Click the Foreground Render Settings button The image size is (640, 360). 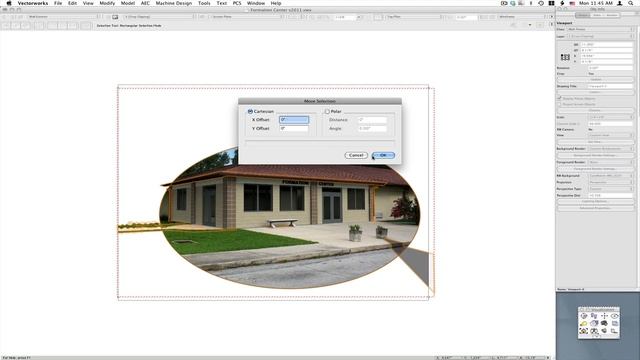595,169
